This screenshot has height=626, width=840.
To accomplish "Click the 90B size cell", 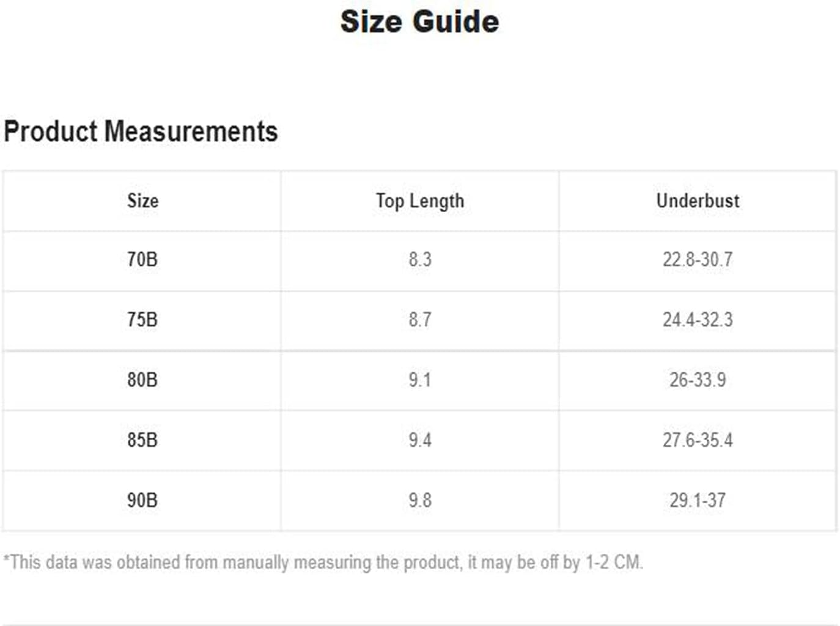I will 142,500.
